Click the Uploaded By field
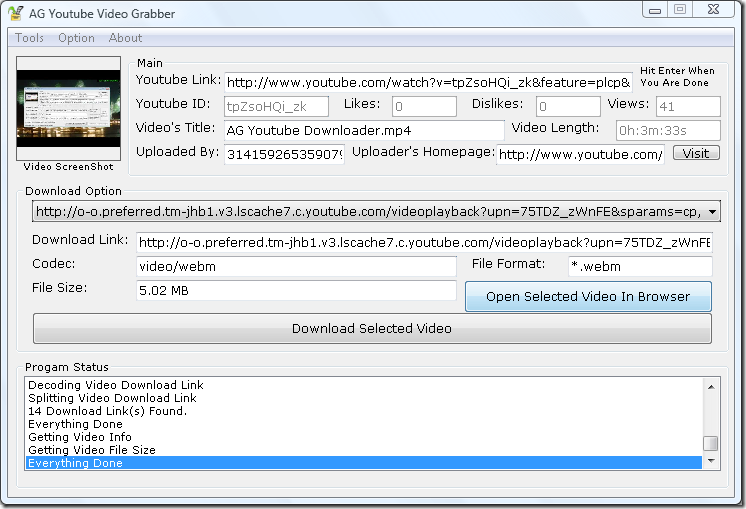746x509 pixels. pyautogui.click(x=285, y=154)
